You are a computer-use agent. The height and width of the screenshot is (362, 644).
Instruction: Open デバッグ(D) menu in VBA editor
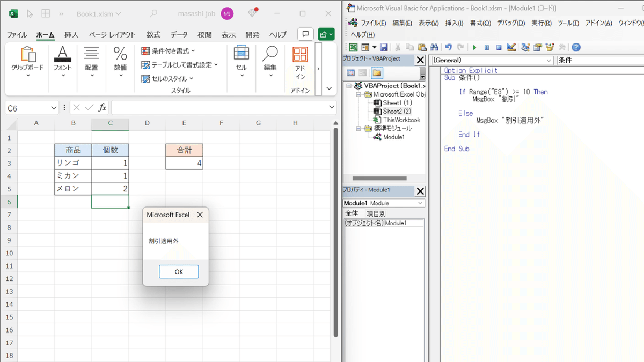tap(511, 23)
